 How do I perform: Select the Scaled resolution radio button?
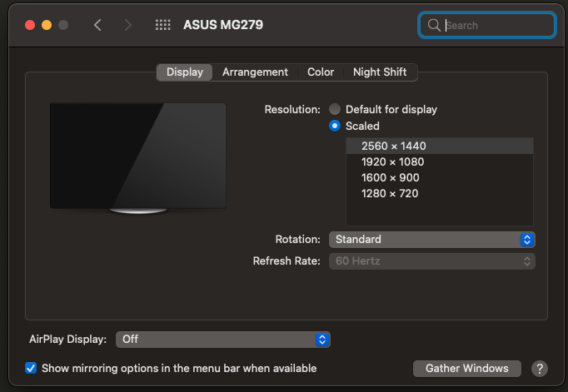click(x=335, y=126)
